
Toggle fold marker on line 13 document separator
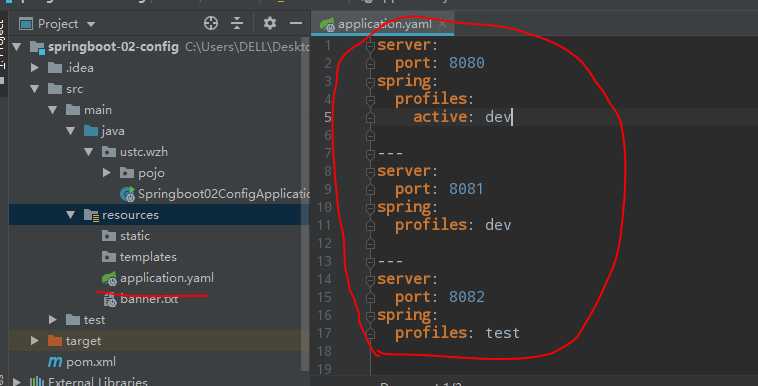click(x=371, y=262)
